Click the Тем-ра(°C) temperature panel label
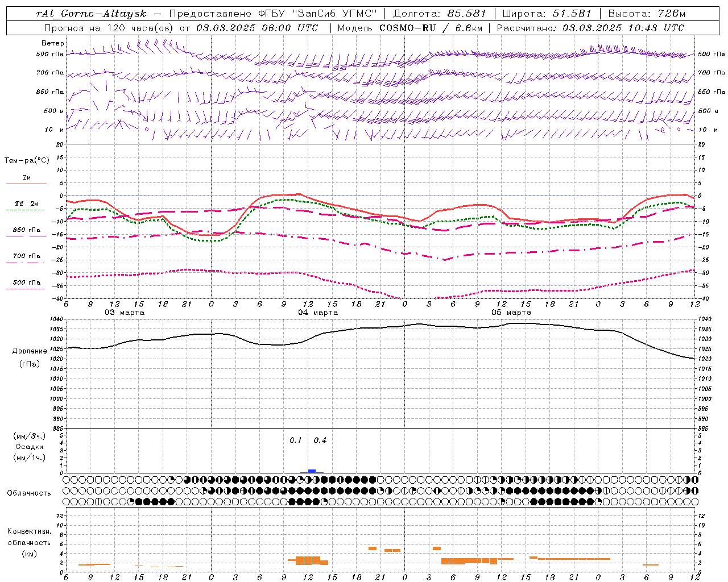Viewport: 728px width, 582px height. point(27,161)
